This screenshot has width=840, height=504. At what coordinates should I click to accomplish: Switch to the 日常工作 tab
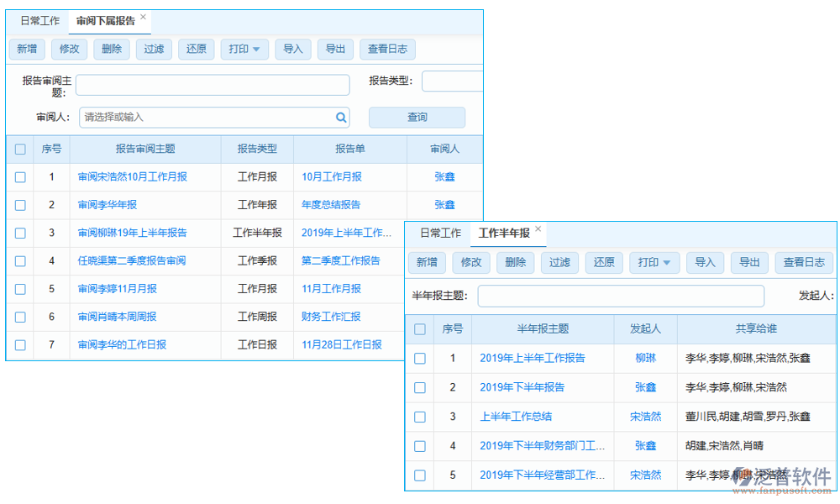(39, 21)
